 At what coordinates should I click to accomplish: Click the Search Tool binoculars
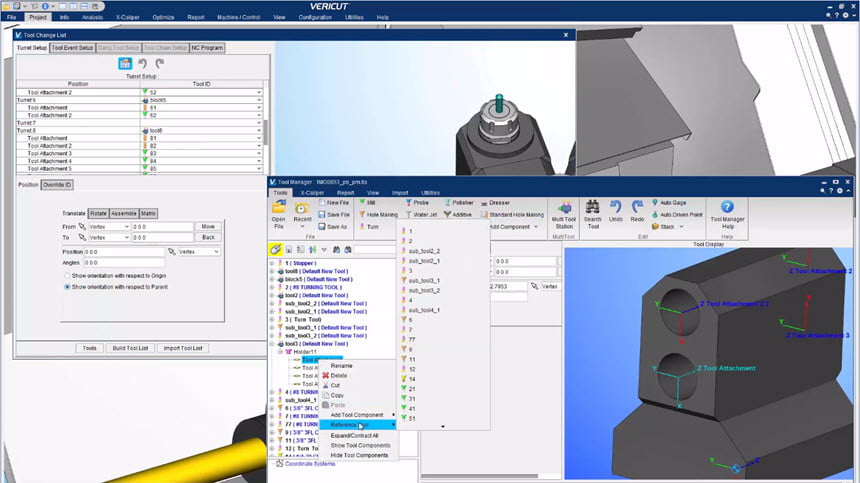[x=592, y=214]
